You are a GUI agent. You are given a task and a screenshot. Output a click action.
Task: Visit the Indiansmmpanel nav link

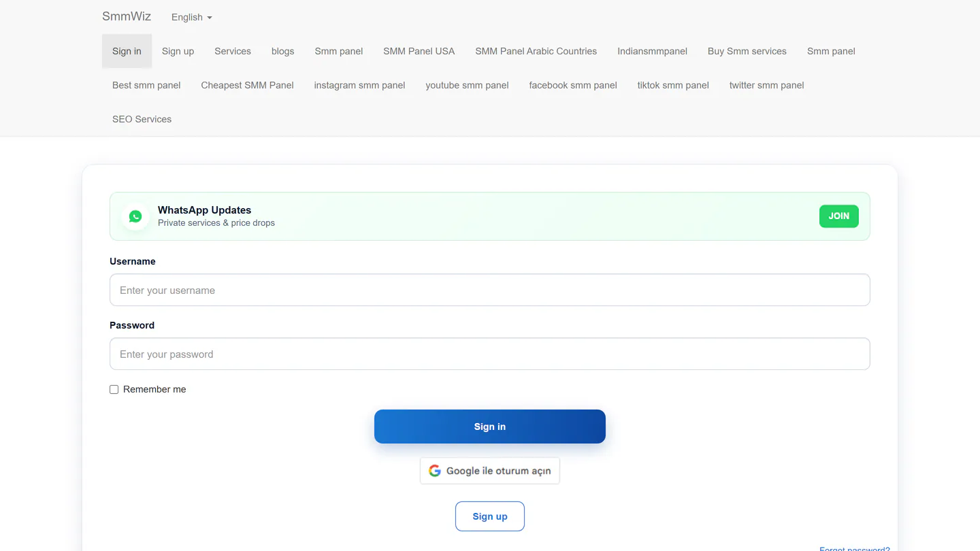652,51
